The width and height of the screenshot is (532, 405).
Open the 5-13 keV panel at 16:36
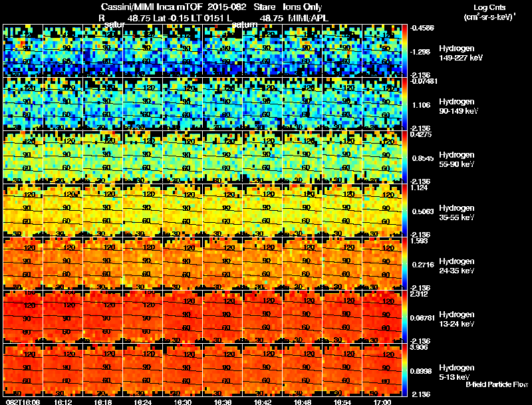pyautogui.click(x=223, y=370)
